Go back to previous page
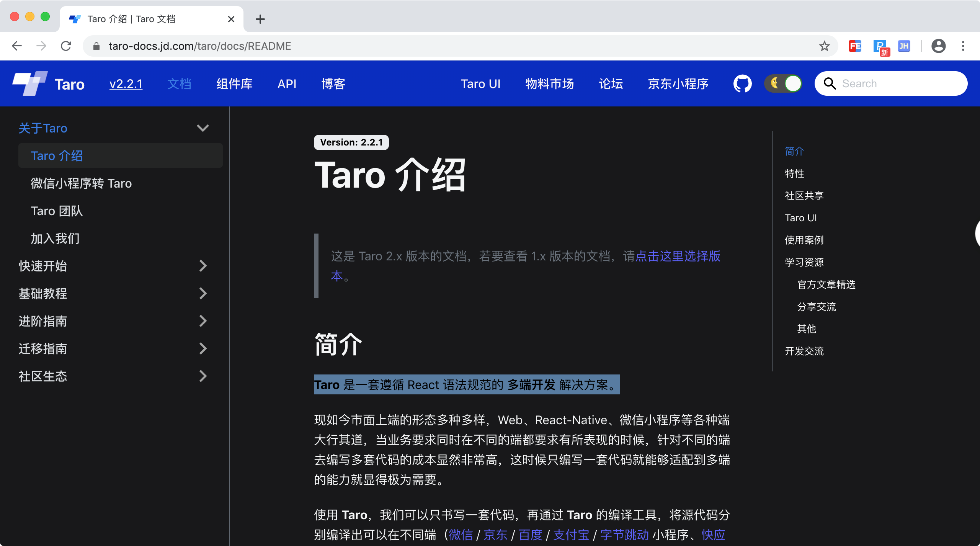Viewport: 980px width, 546px height. tap(17, 46)
